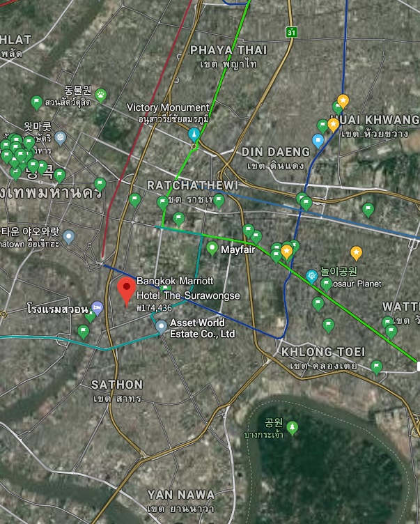The height and width of the screenshot is (524, 420).
Task: Click the green flag above กรุงเทพมหานคร label's right end
Action: (x=100, y=185)
